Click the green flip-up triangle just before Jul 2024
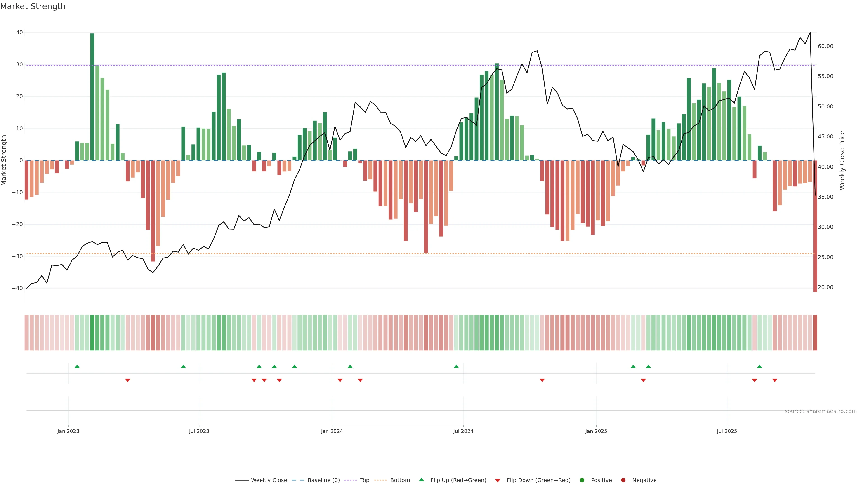Screen dimensions: 868x488 point(456,366)
